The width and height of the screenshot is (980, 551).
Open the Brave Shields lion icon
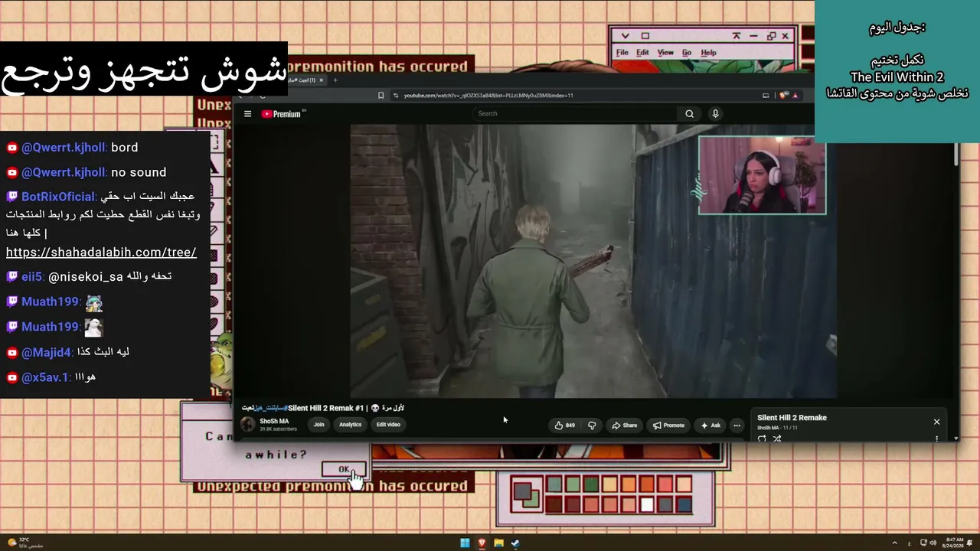click(782, 96)
